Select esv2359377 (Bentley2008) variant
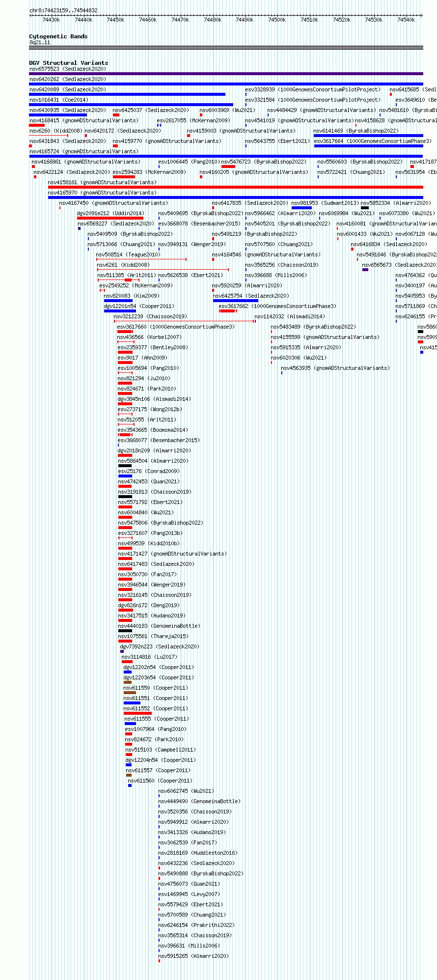Screen dimensions: 437x980 click(153, 347)
